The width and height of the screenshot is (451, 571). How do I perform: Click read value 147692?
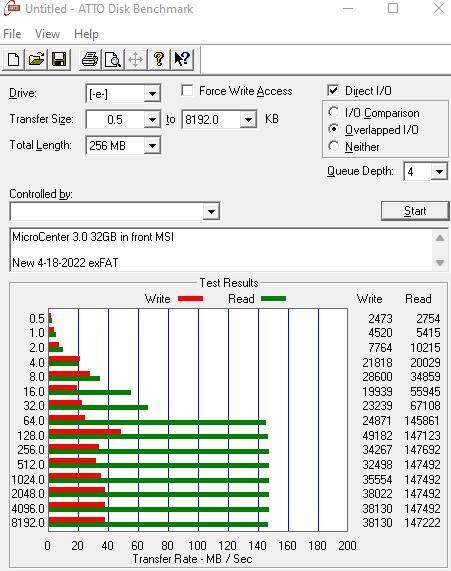coord(423,450)
